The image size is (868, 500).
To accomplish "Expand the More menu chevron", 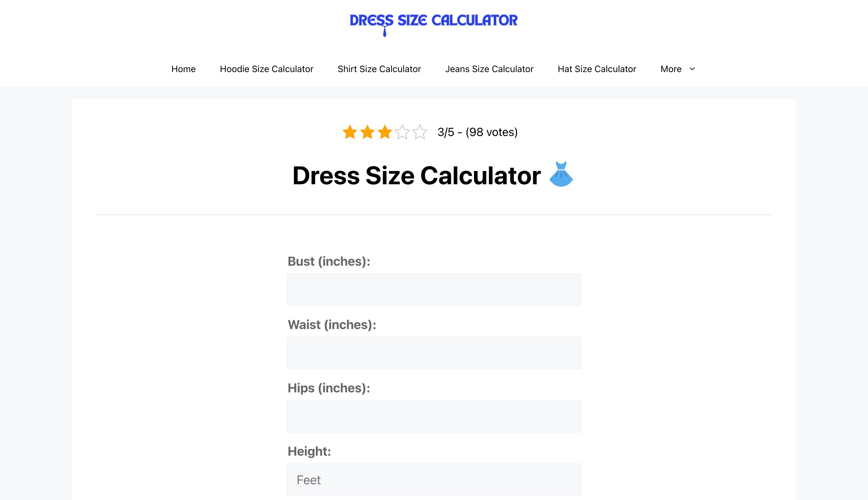I will [x=692, y=69].
